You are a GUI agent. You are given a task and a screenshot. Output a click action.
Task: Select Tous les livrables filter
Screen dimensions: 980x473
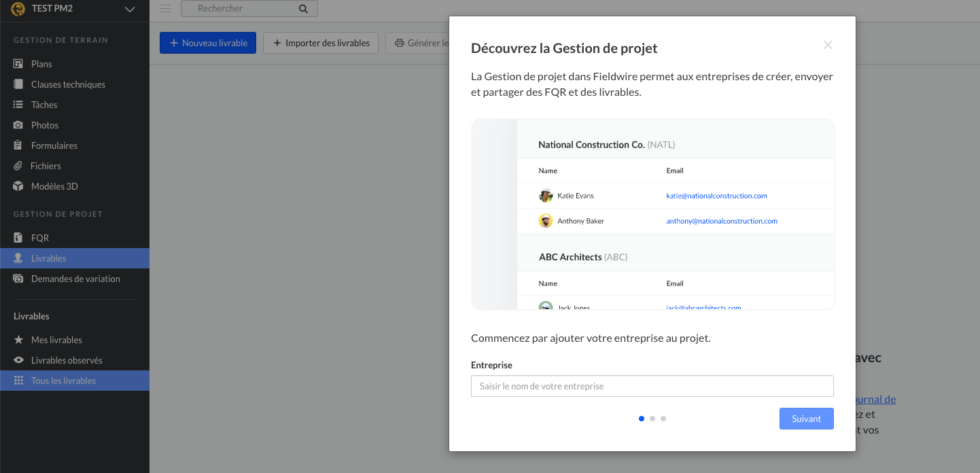75,381
